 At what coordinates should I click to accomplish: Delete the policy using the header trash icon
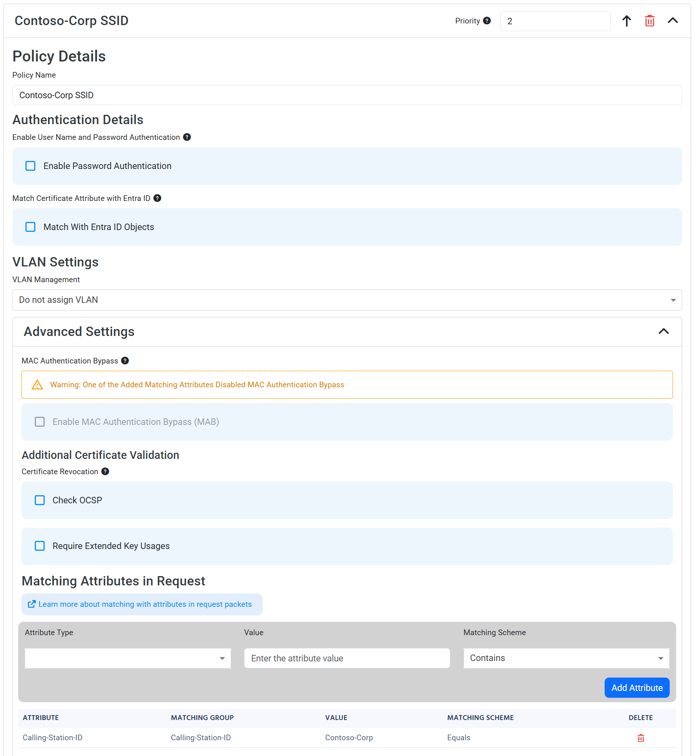pyautogui.click(x=649, y=21)
